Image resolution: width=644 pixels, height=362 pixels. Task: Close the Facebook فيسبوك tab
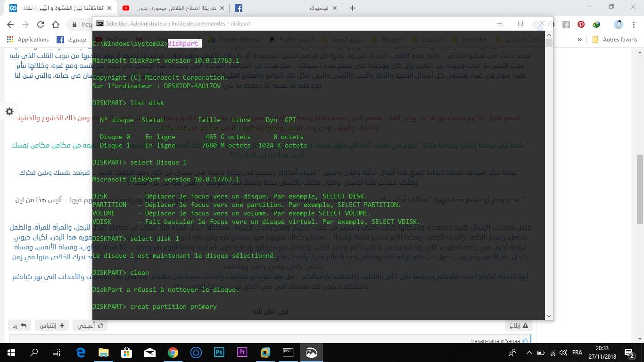(x=335, y=8)
